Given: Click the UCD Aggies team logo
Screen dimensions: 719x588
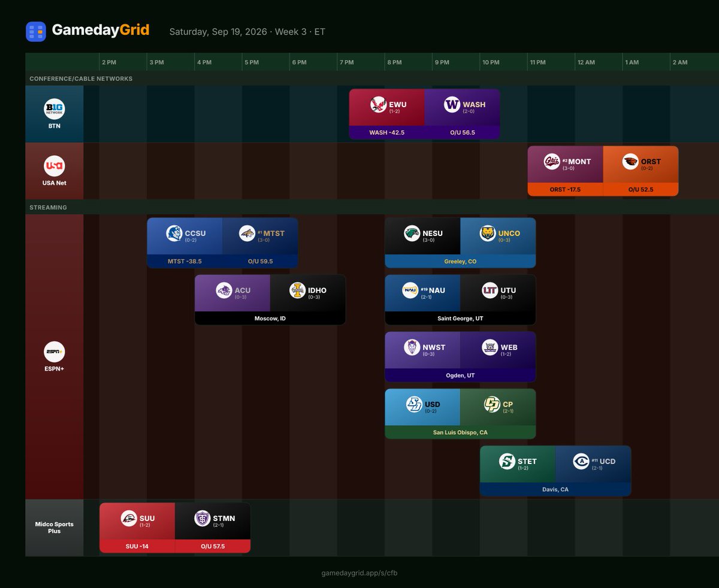Looking at the screenshot, I should [581, 462].
